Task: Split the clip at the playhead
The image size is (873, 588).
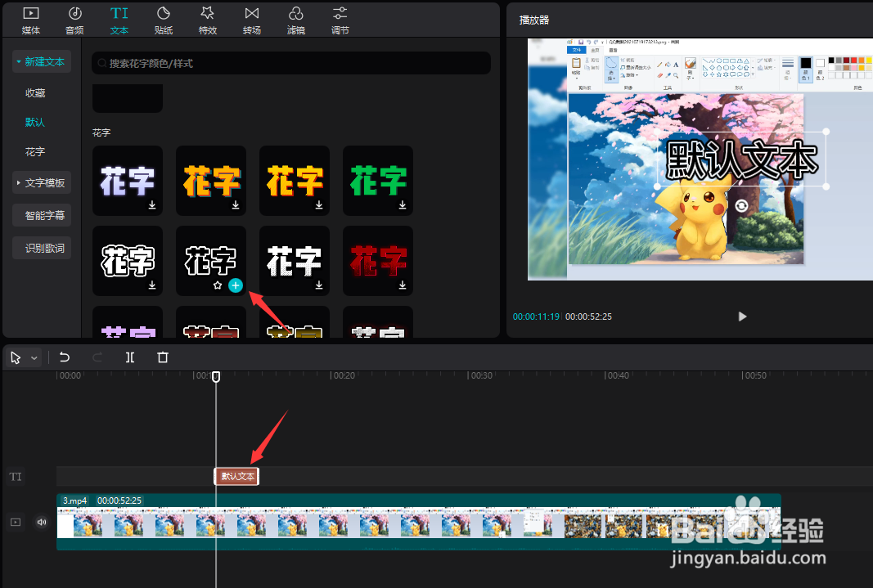Action: point(130,357)
